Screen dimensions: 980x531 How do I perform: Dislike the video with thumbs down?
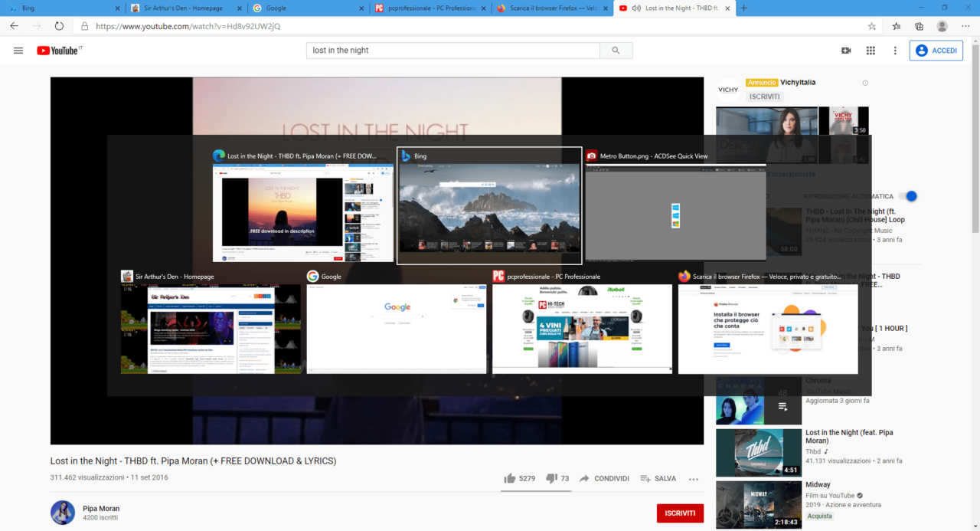click(x=551, y=479)
